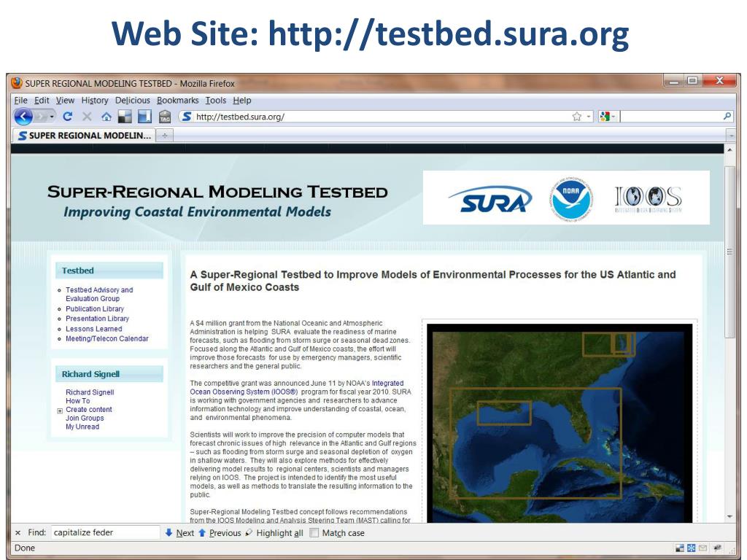Viewport: 747px width, 560px height.
Task: Open the Lessons Learned link
Action: 94,329
